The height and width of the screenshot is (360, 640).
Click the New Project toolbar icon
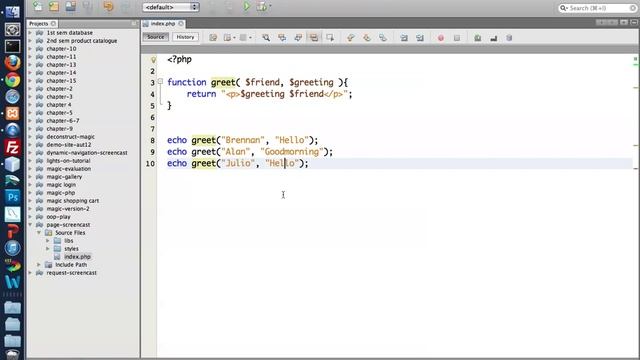point(54,6)
